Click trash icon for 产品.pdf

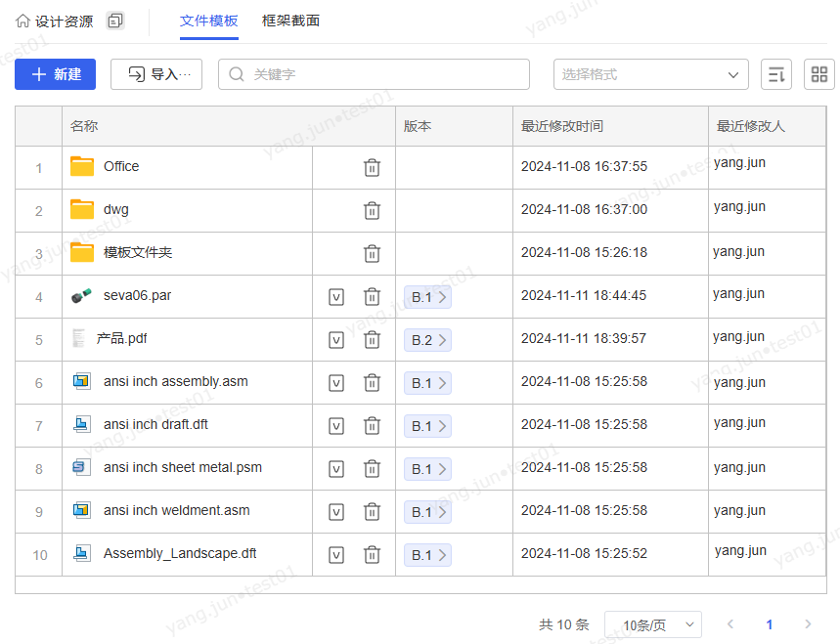372,339
